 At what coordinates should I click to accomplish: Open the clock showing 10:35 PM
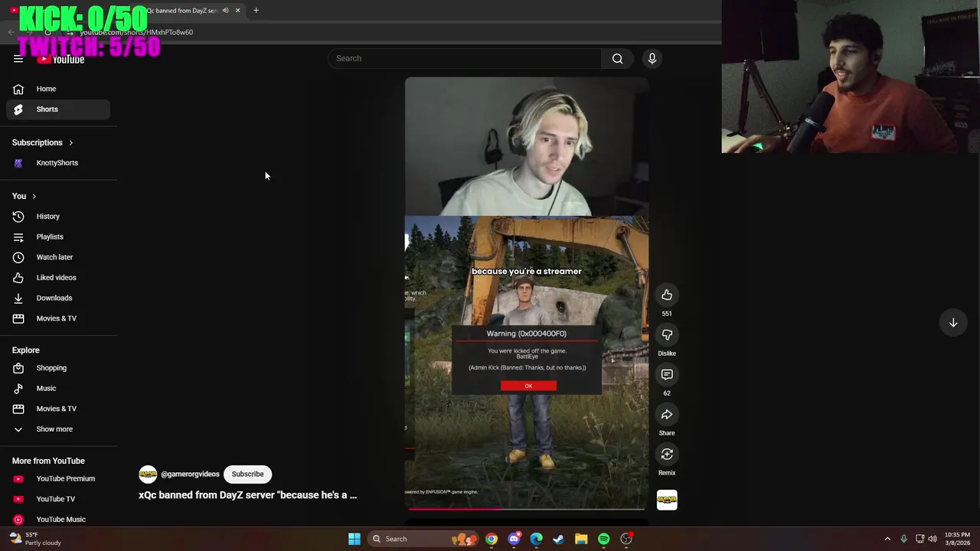[x=957, y=539]
